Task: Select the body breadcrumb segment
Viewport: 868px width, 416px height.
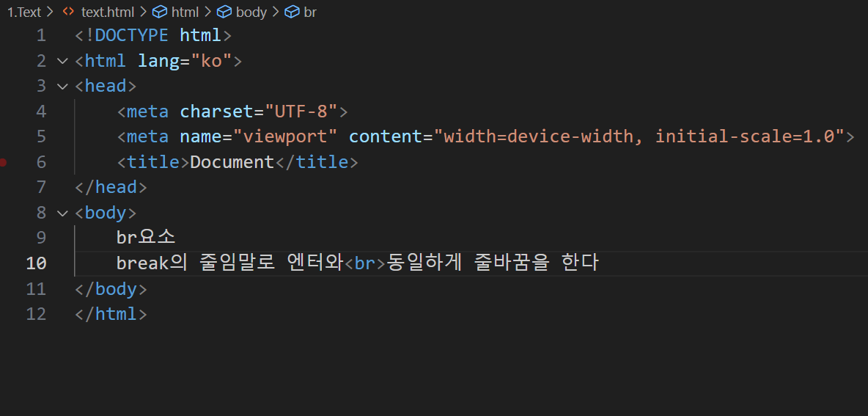Action: [x=251, y=12]
